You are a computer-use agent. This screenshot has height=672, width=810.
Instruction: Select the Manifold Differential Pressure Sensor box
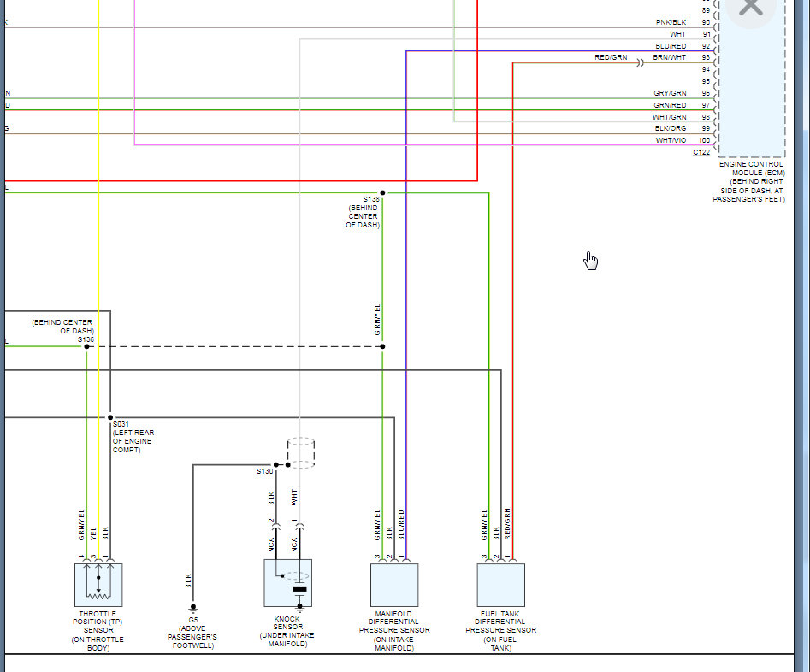point(394,585)
